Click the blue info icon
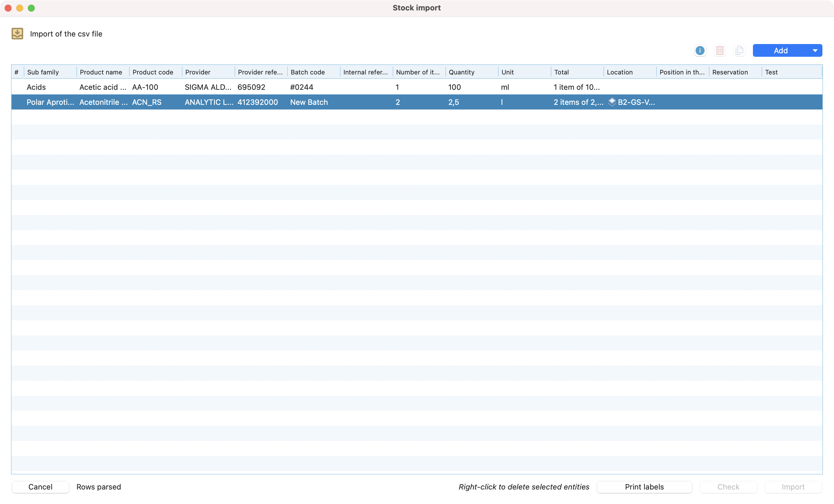Image resolution: width=834 pixels, height=504 pixels. tap(700, 51)
